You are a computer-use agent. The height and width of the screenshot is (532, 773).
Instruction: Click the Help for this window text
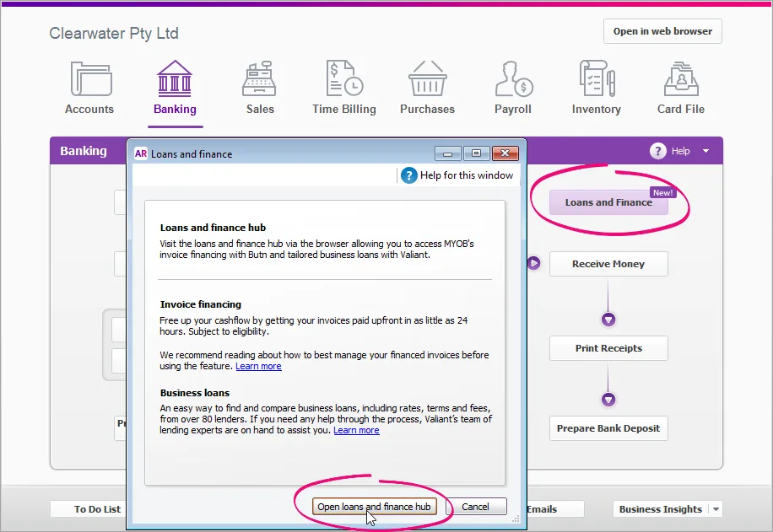click(x=467, y=175)
